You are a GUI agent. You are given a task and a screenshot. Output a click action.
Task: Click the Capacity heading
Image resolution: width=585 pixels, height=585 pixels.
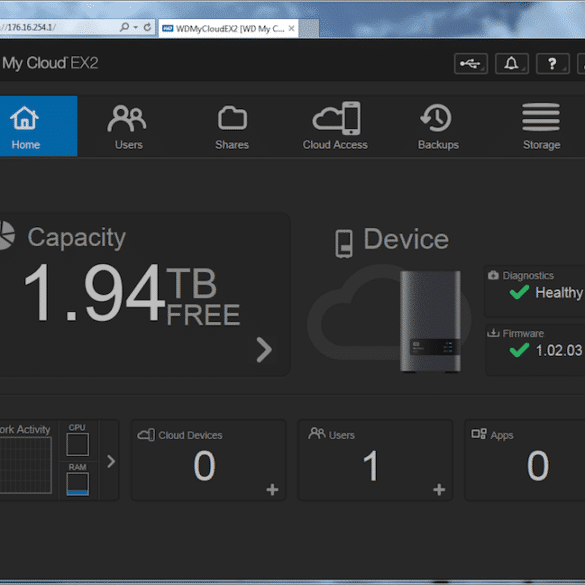[x=76, y=238]
